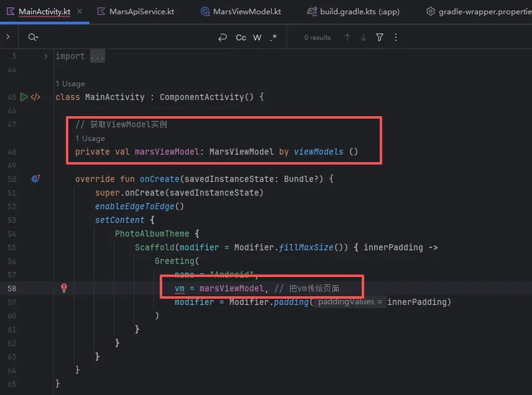
Task: Click the Greeting( call
Action: 177,261
